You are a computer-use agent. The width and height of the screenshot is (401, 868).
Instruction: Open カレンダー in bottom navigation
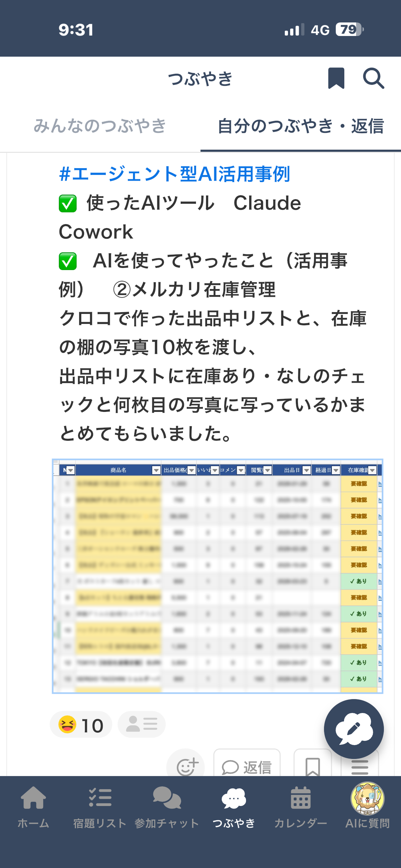[x=300, y=807]
